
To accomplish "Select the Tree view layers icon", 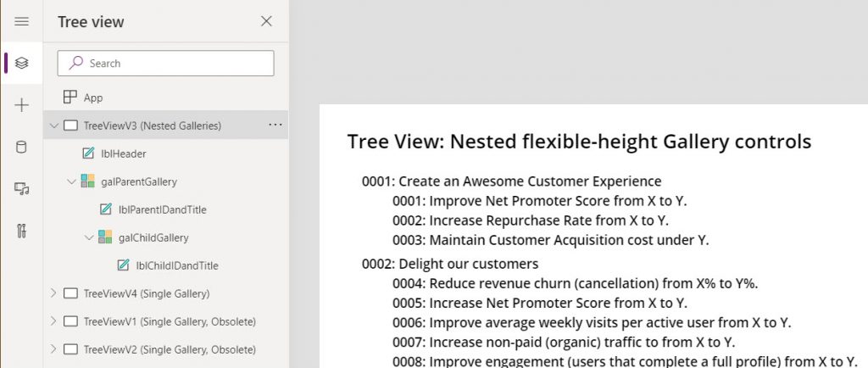I will tap(21, 63).
